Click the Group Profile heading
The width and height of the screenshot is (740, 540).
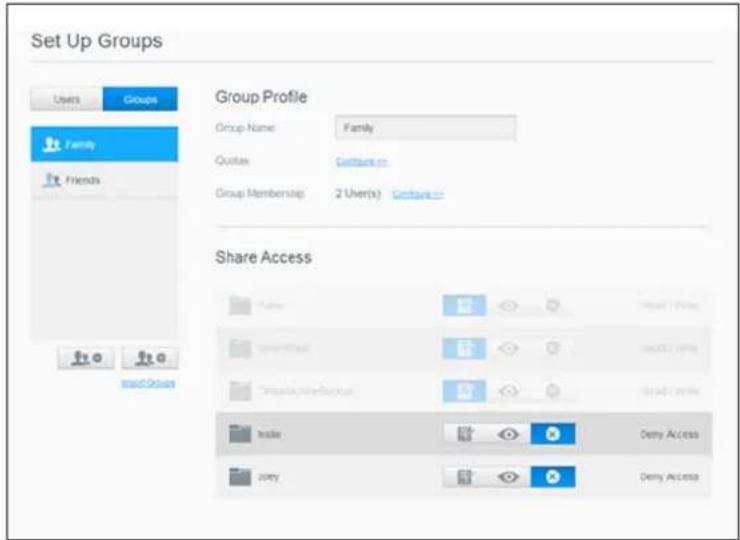(x=261, y=97)
